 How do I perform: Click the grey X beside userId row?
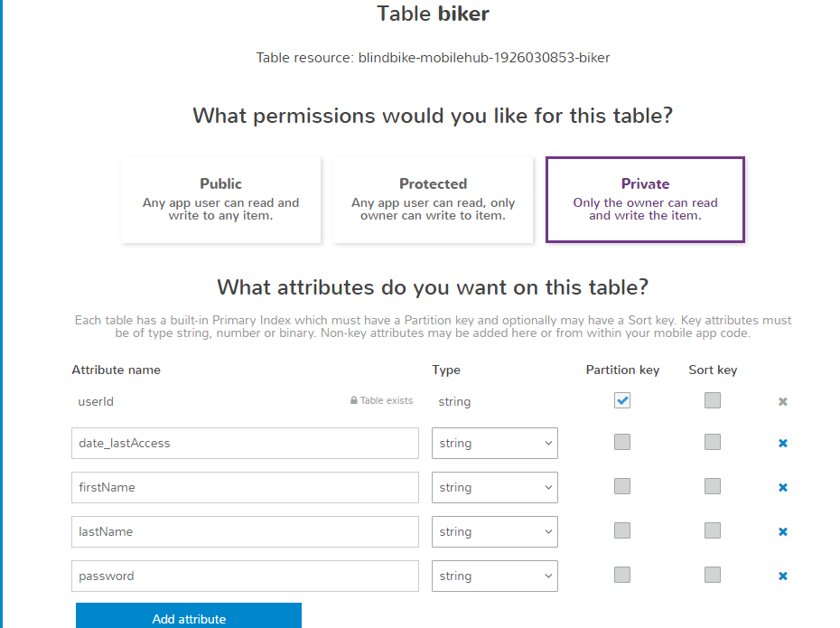click(783, 401)
